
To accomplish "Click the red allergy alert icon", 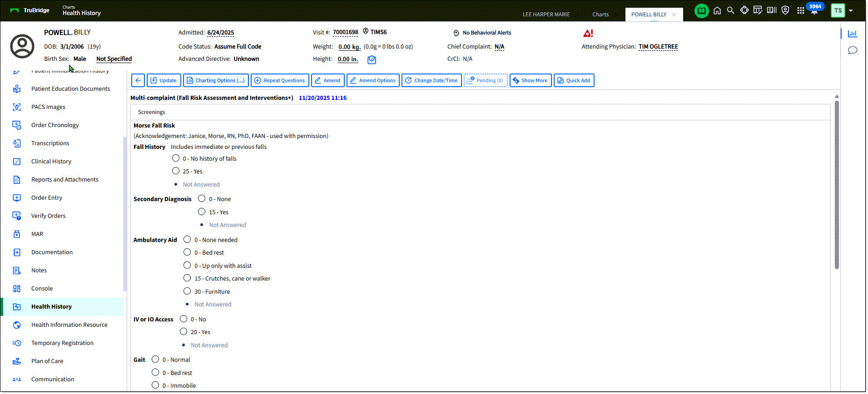I will click(x=588, y=33).
